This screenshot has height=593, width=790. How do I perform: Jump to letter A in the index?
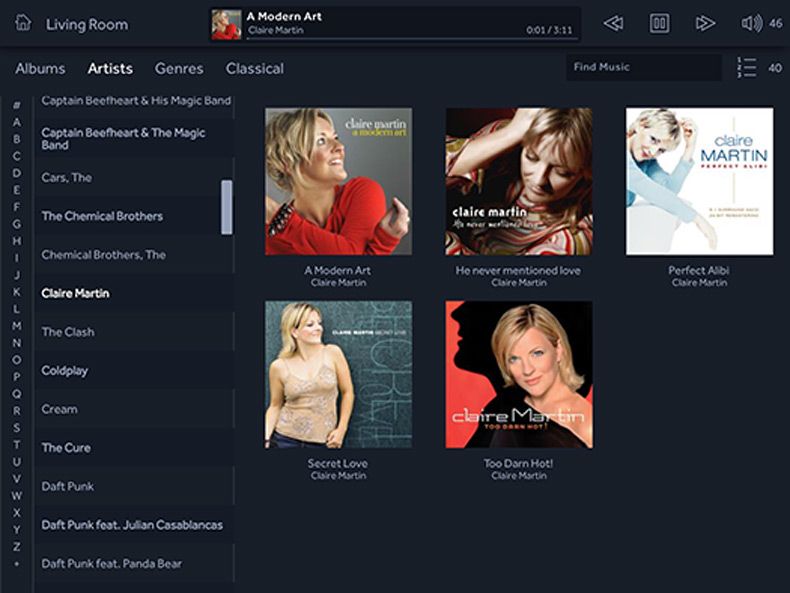(x=17, y=122)
